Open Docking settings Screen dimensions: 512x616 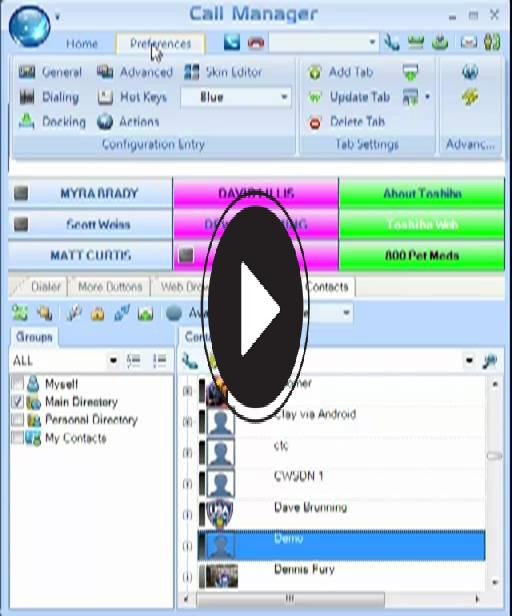point(52,122)
